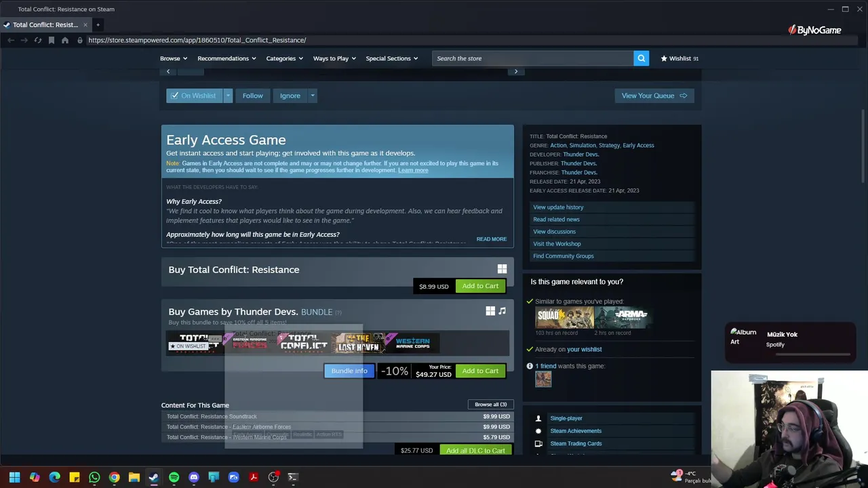
Task: Open View update history link
Action: coord(558,207)
